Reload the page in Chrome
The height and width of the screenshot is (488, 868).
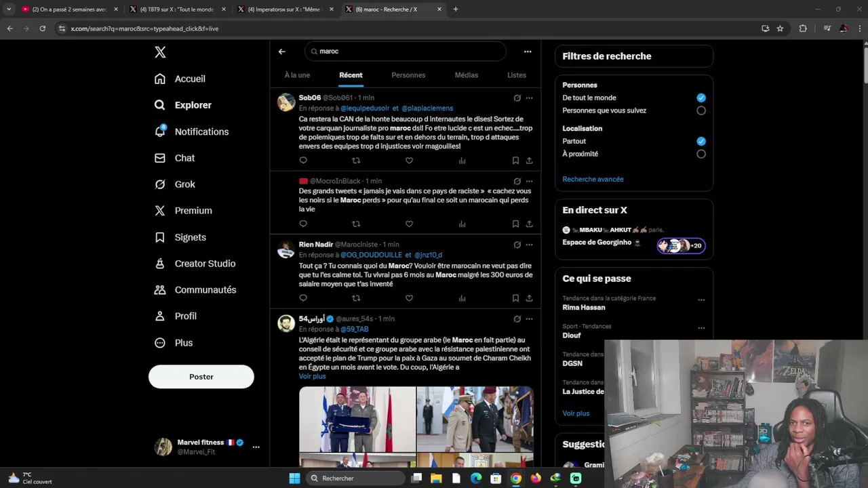click(x=43, y=28)
